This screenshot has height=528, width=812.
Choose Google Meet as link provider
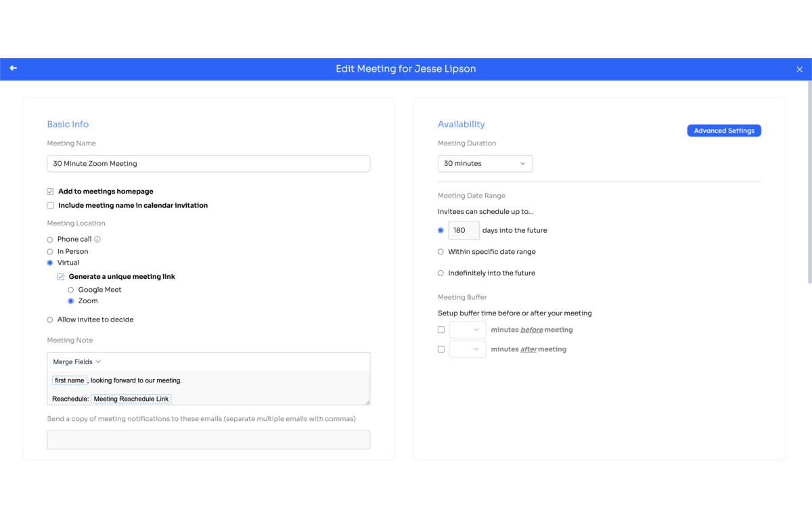[x=71, y=290]
